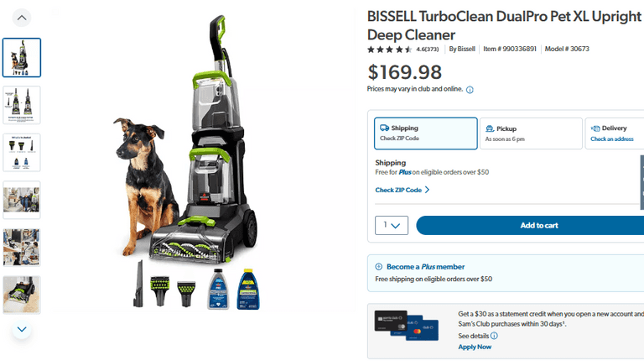This screenshot has height=361, width=644.
Task: Click the Apply Now link
Action: coord(475,347)
